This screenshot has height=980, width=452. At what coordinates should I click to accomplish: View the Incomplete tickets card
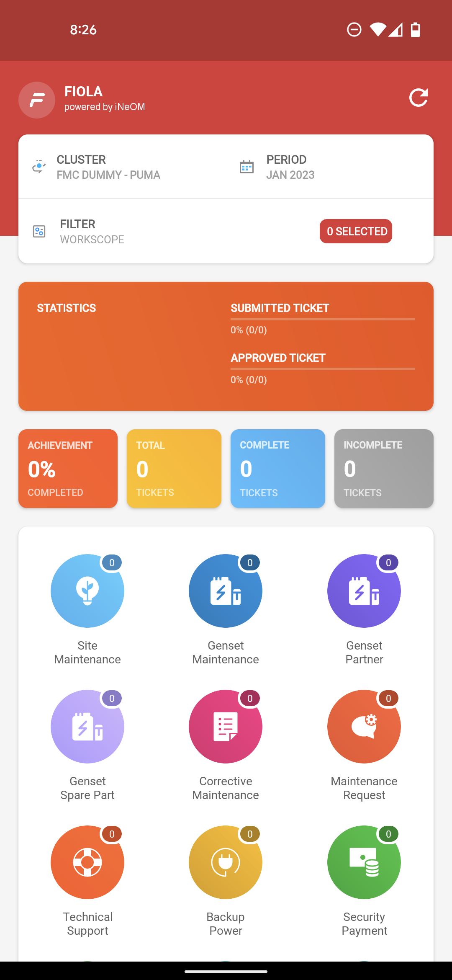coord(384,469)
